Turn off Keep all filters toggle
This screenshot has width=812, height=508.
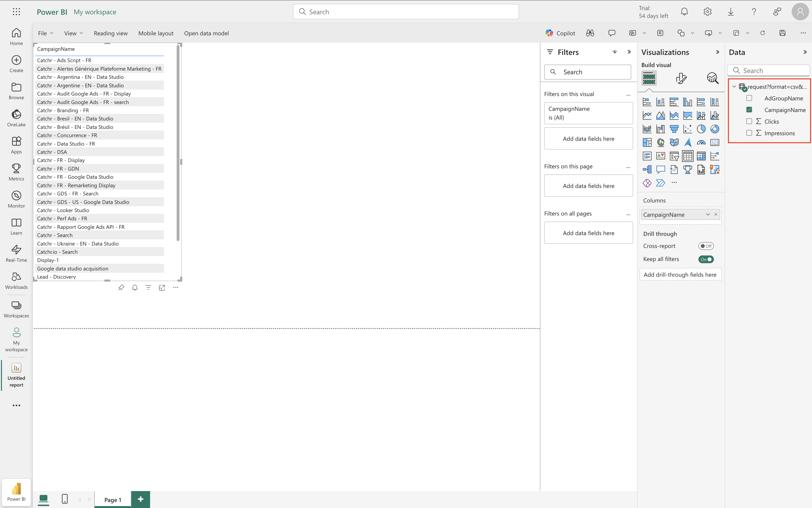coord(706,259)
